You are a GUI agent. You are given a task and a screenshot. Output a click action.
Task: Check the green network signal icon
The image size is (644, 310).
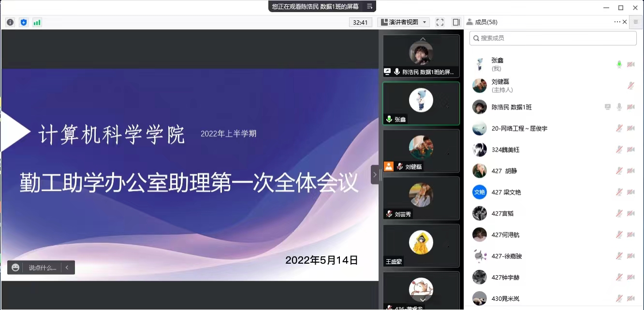[37, 22]
